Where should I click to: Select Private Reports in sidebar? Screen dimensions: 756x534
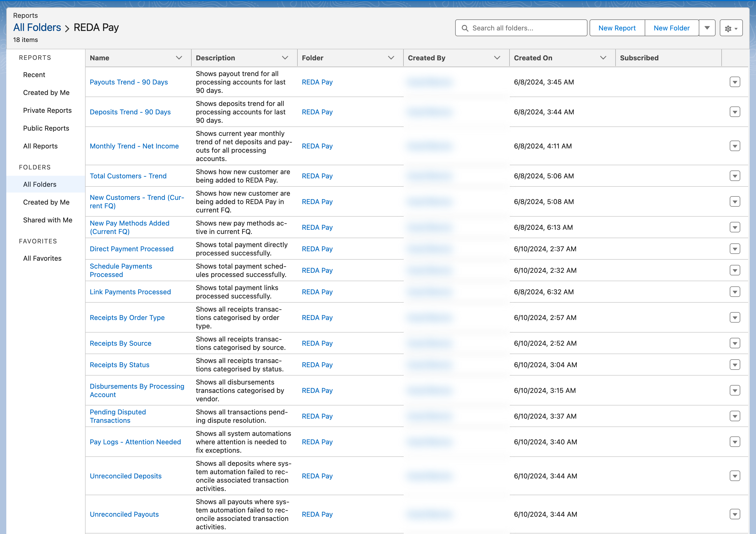pos(48,111)
